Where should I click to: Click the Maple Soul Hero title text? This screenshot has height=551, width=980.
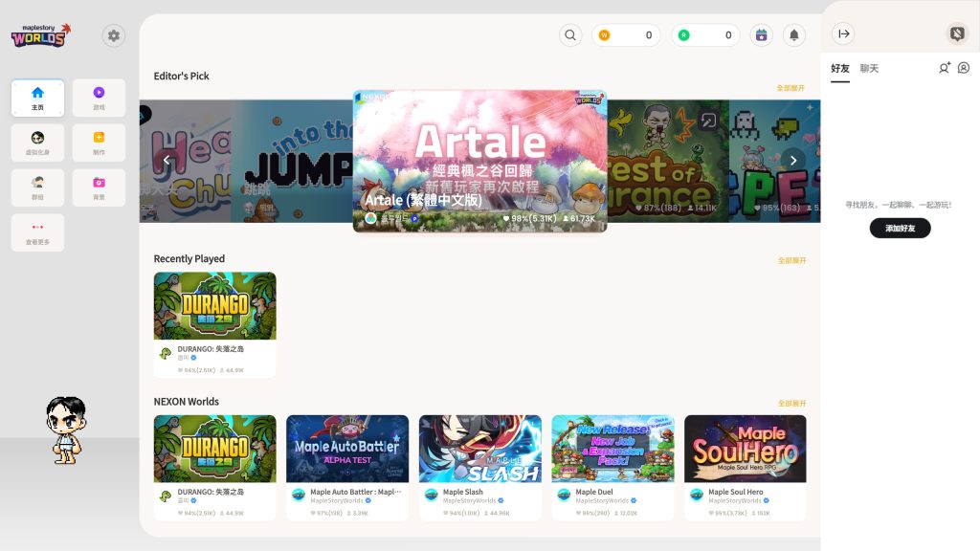pyautogui.click(x=736, y=492)
